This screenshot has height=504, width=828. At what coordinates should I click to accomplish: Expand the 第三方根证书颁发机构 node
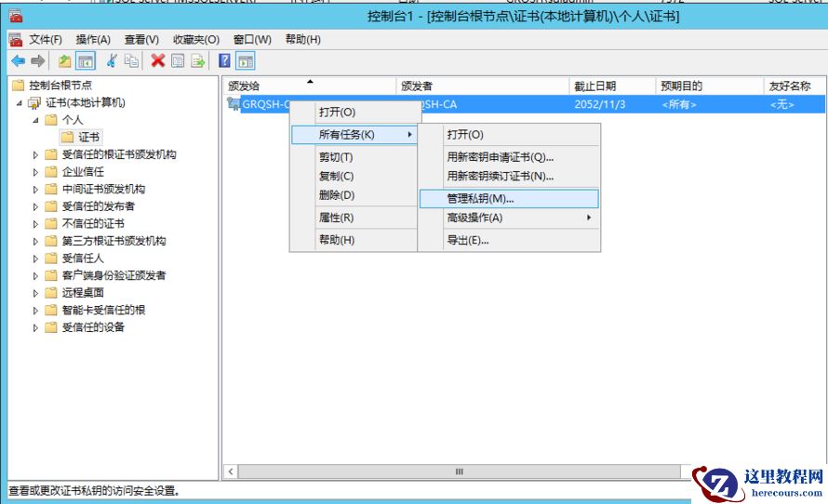coord(35,241)
